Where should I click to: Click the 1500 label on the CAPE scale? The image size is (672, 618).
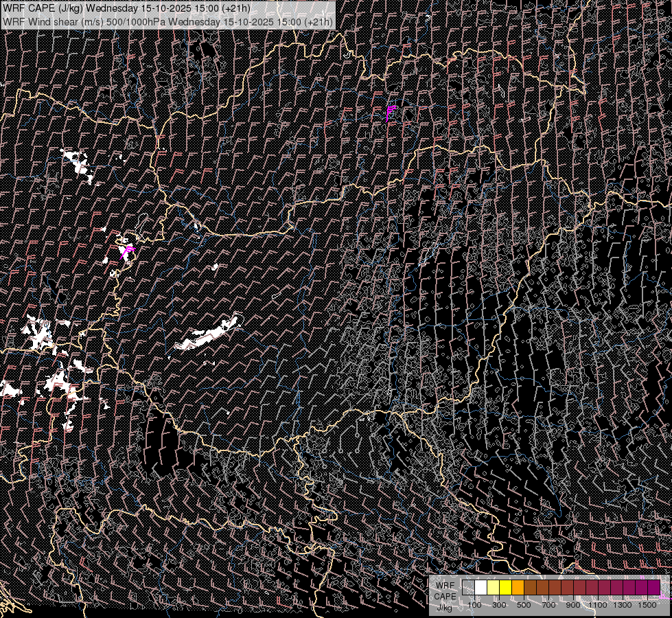pos(647,605)
